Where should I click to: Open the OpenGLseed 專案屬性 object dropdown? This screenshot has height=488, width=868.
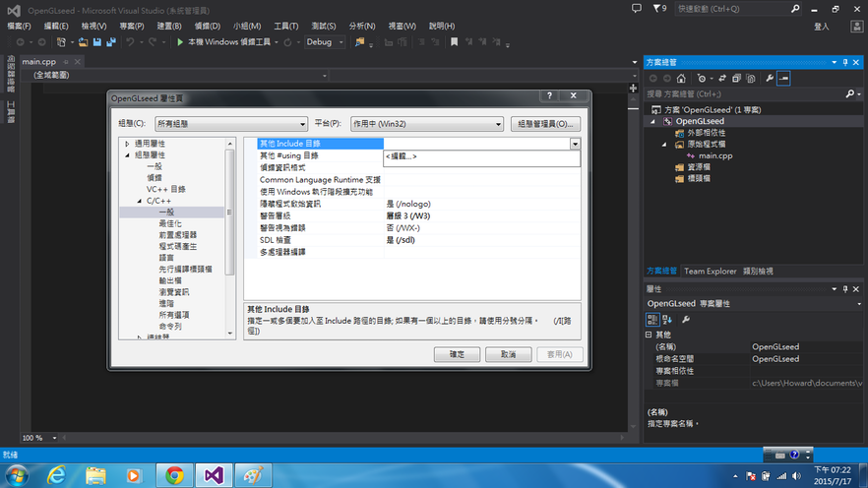point(859,304)
